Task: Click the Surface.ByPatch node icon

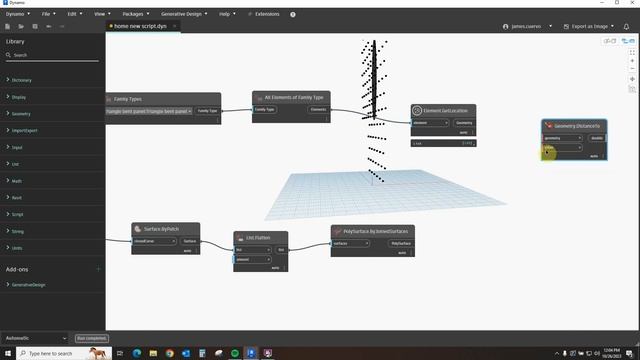Action: point(138,229)
